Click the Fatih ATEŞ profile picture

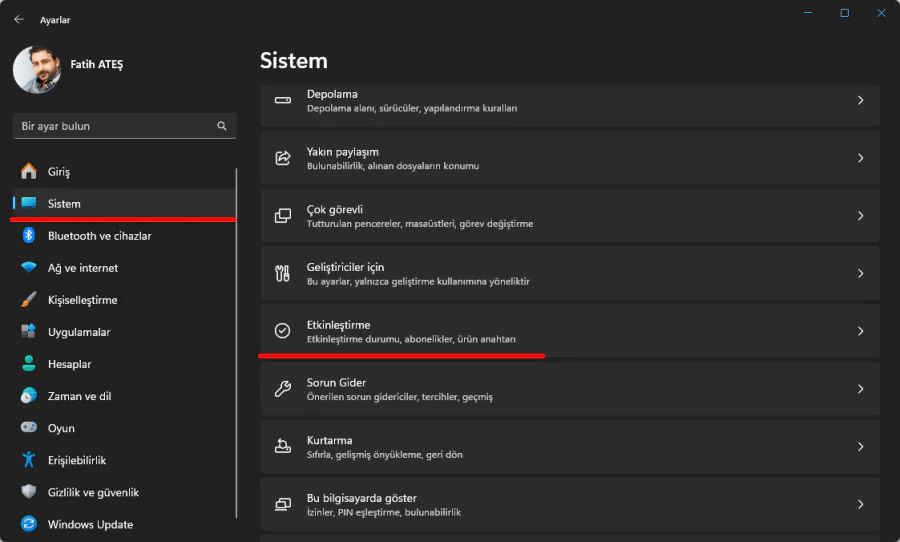pyautogui.click(x=37, y=69)
